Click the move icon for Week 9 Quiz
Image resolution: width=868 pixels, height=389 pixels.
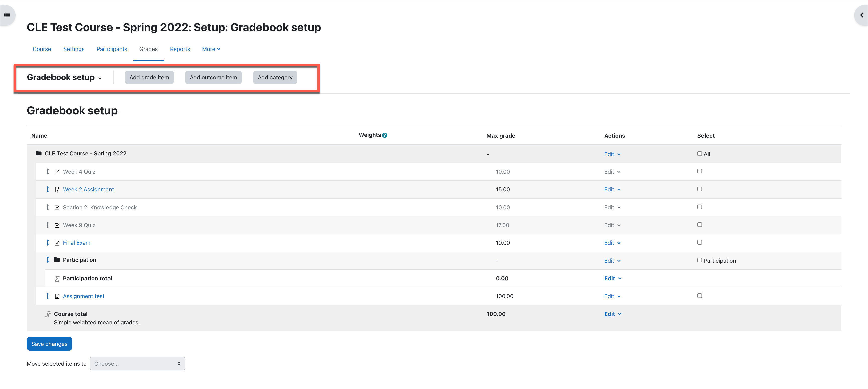48,225
